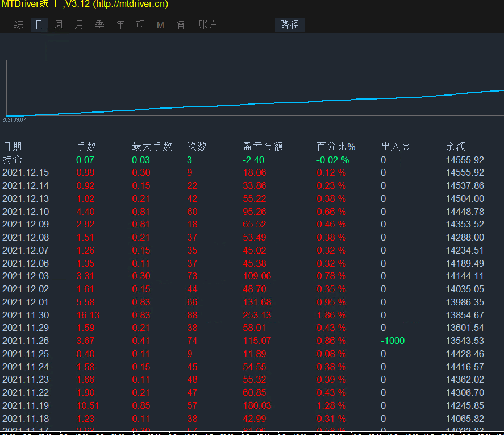Switch to the 年 yearly tab

120,25
